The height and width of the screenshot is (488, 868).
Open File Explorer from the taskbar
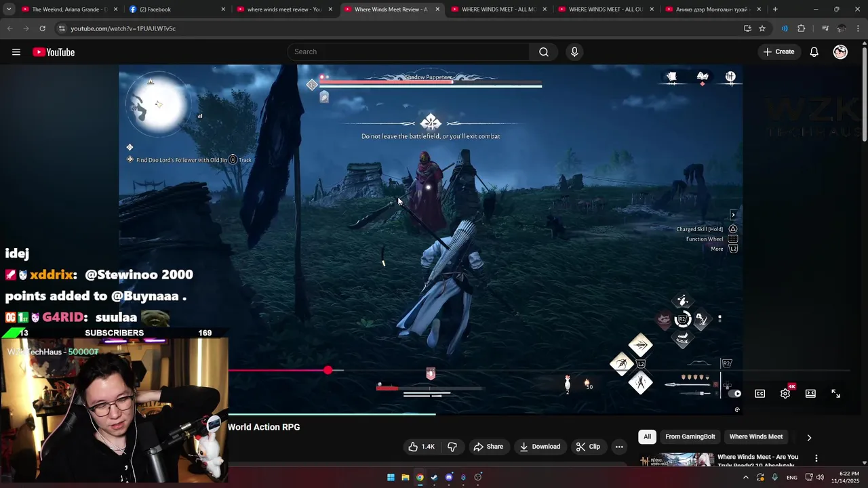[x=406, y=477]
